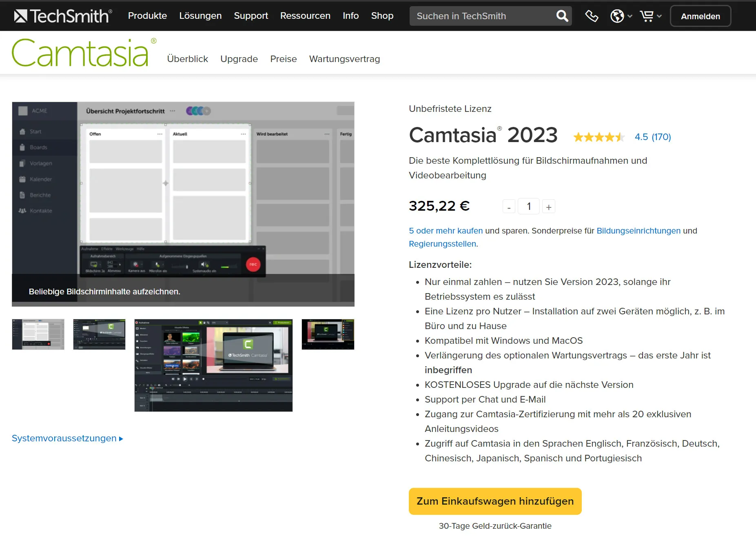
Task: Decrease quantity with minus button
Action: point(509,207)
